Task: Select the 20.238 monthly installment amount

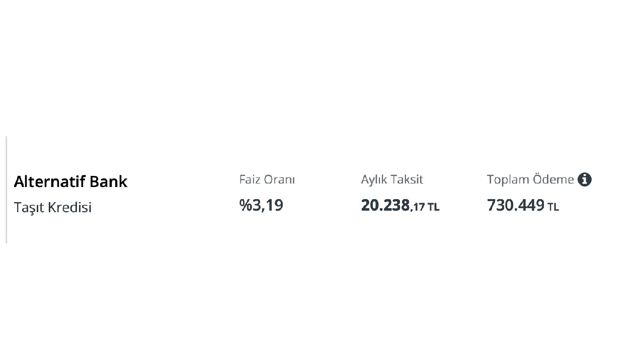Action: click(x=385, y=205)
